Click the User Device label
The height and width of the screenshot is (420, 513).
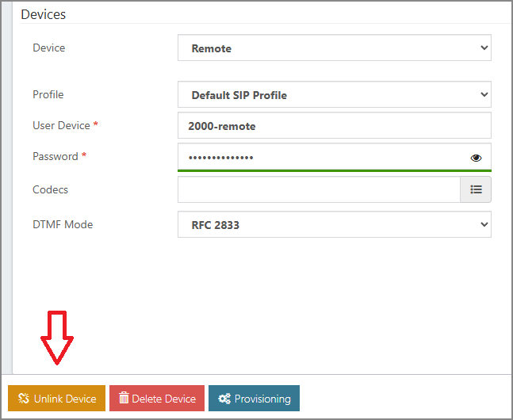(x=61, y=125)
